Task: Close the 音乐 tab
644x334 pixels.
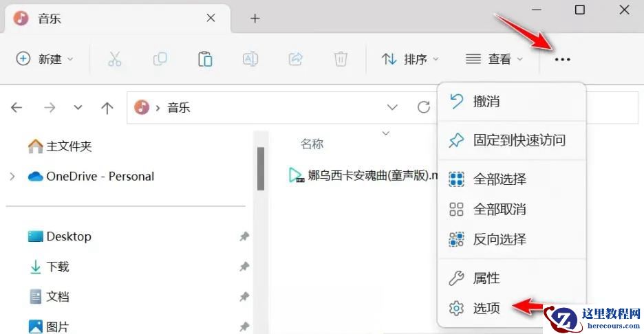Action: [x=211, y=18]
